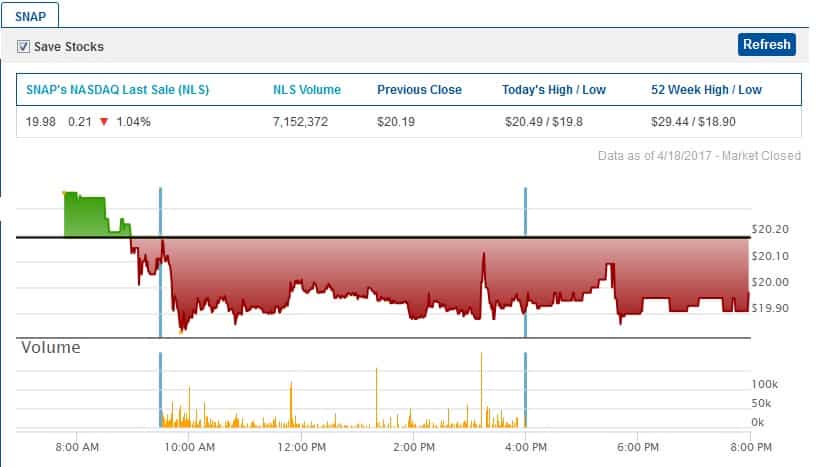The height and width of the screenshot is (467, 819).
Task: Click the 8:00 AM time axis label
Action: tap(77, 447)
